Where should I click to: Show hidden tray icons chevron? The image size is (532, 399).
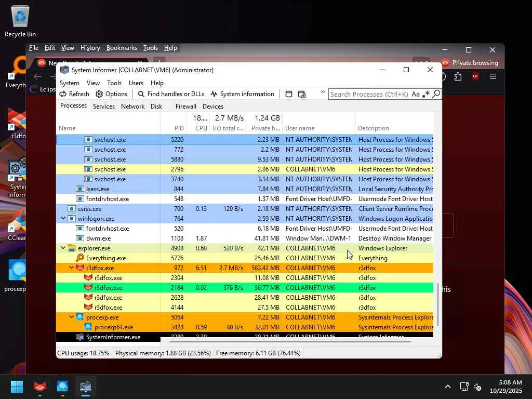[448, 387]
